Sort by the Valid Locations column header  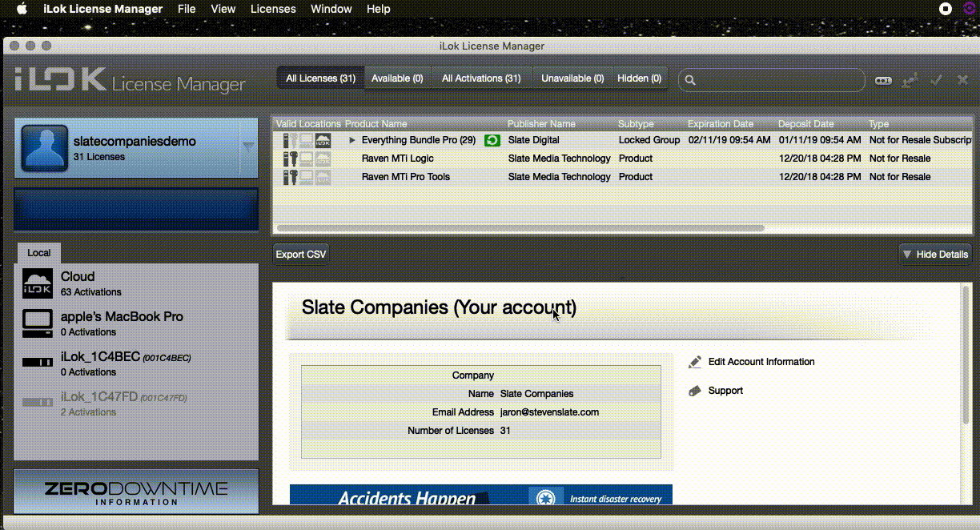point(308,124)
